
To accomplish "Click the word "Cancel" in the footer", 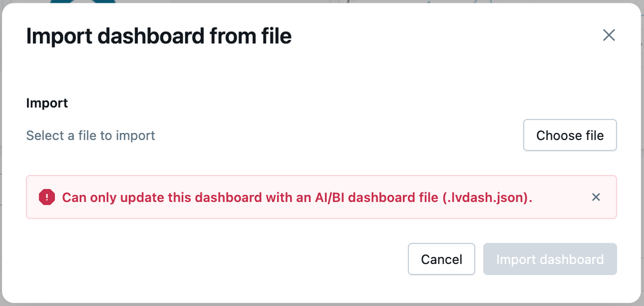I will [x=441, y=260].
